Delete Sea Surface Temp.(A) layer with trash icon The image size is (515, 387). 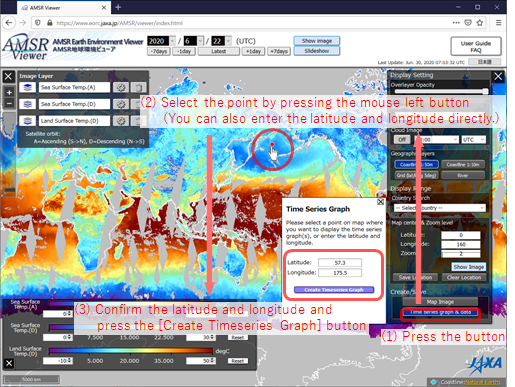pos(138,87)
